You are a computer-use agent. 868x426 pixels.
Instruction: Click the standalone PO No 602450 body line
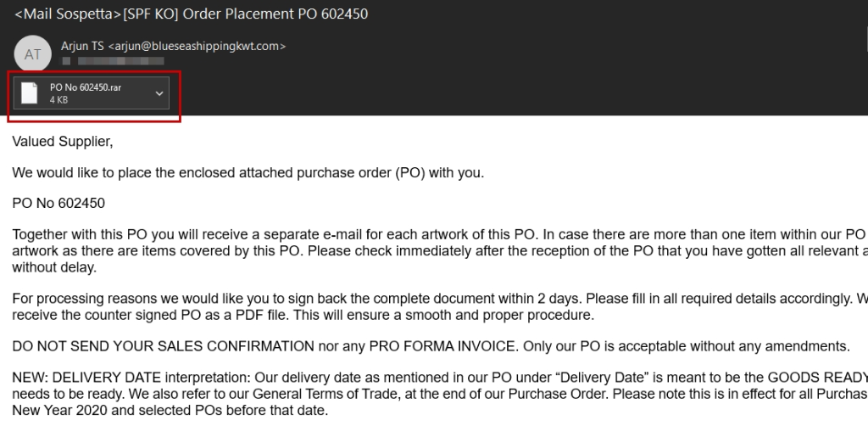tap(58, 204)
